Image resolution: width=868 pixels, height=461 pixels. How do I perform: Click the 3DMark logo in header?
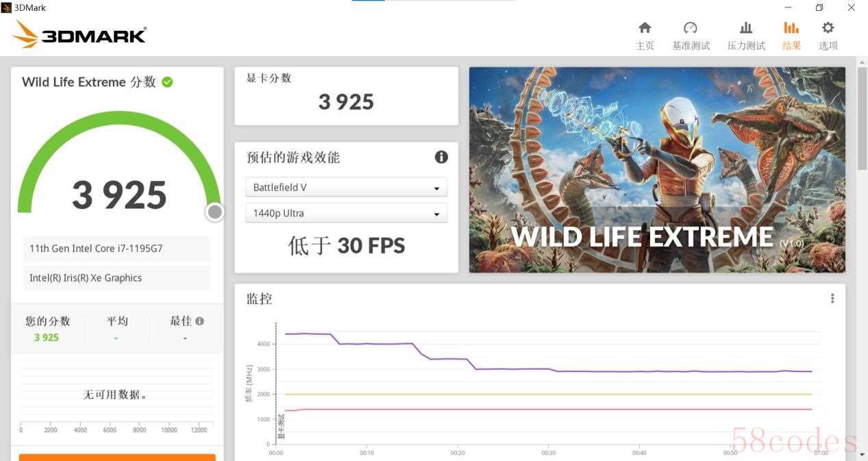(79, 34)
